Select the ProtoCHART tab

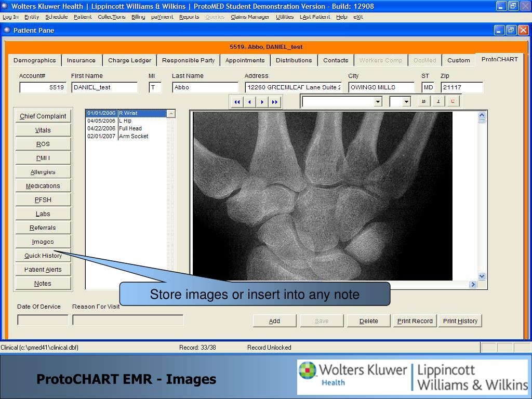click(500, 59)
